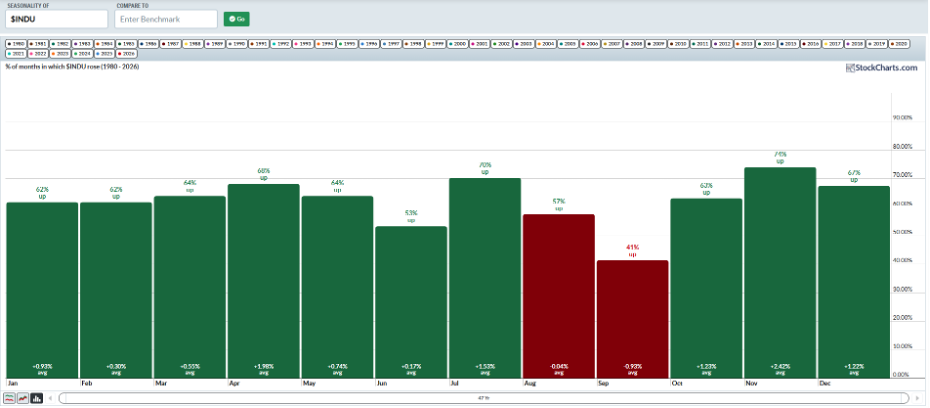Toggle the 2007 year legend chip
Image resolution: width=930 pixels, height=408 pixels.
coord(613,44)
